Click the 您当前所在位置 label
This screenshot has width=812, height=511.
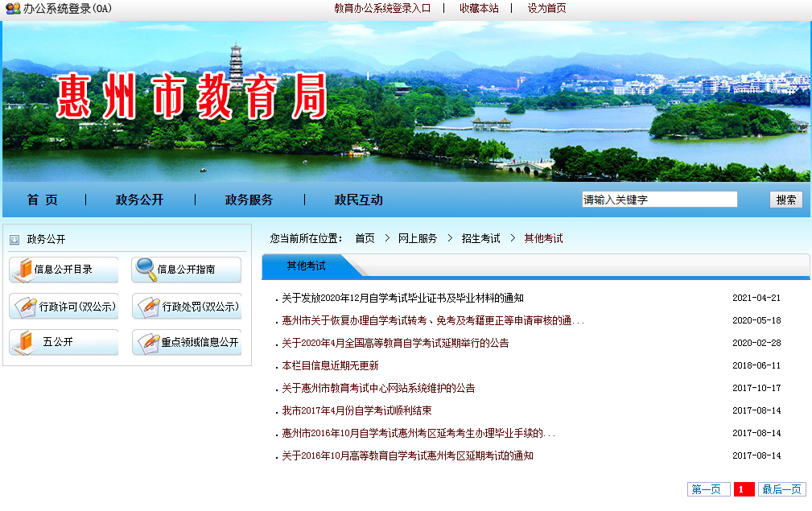[x=306, y=238]
